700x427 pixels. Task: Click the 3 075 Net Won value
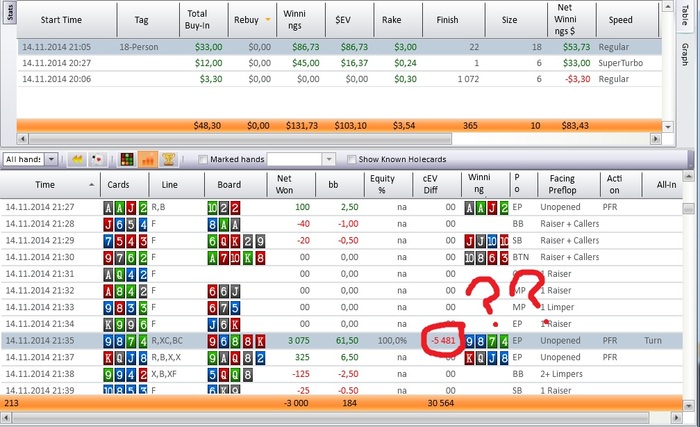(x=299, y=341)
